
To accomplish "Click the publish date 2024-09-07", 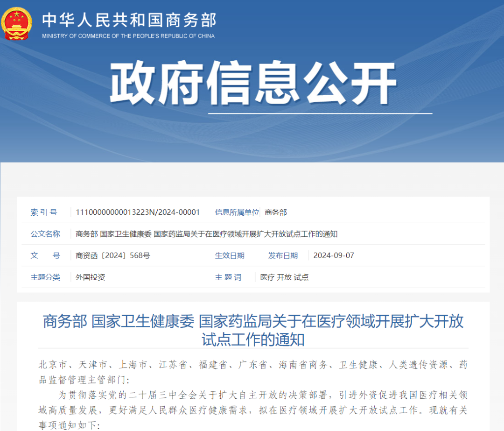I will (x=334, y=255).
